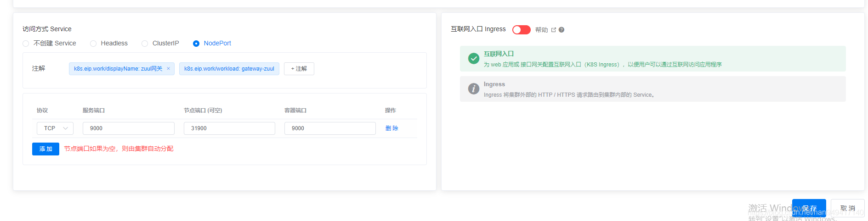
Task: Click the k8s.eip.work/displayName: zuul网关 tag text
Action: [x=118, y=69]
